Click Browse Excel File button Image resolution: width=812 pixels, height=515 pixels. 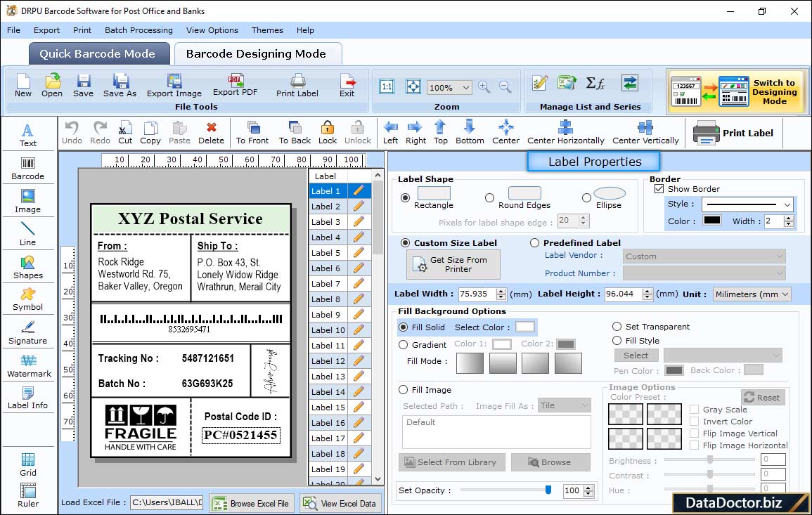coord(252,503)
